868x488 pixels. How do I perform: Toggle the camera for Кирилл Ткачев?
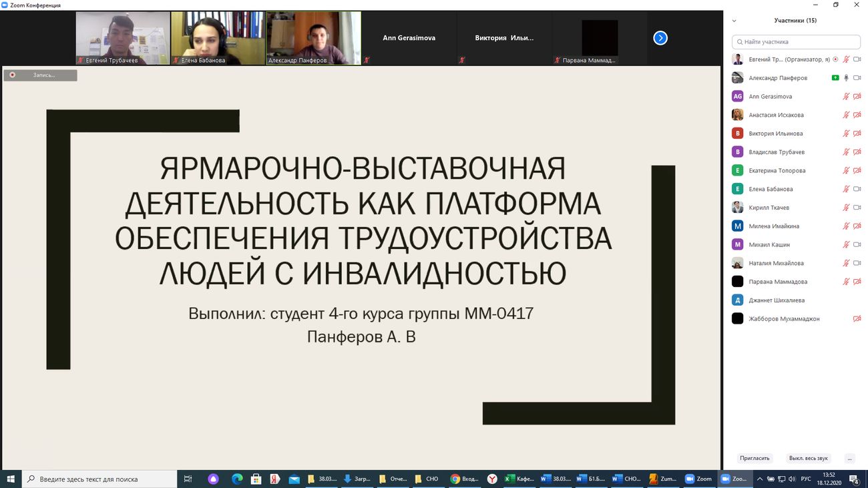point(857,208)
